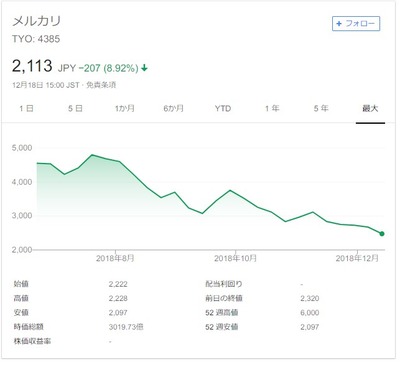The width and height of the screenshot is (400, 365).
Task: Show the 1年 chart range
Action: click(x=272, y=108)
